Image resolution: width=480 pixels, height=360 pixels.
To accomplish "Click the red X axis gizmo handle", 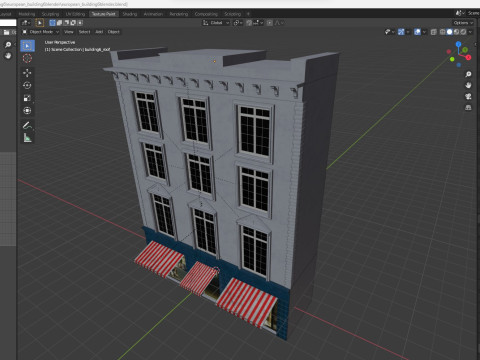I will click(468, 58).
